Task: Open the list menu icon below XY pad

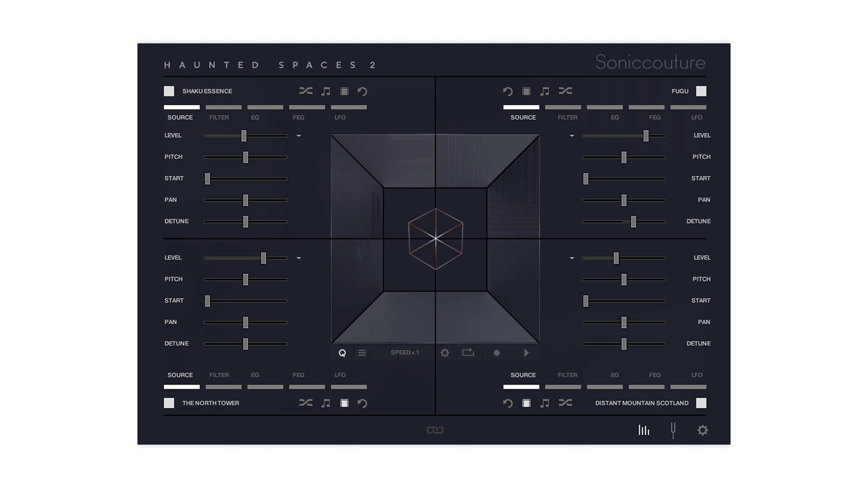Action: point(362,352)
